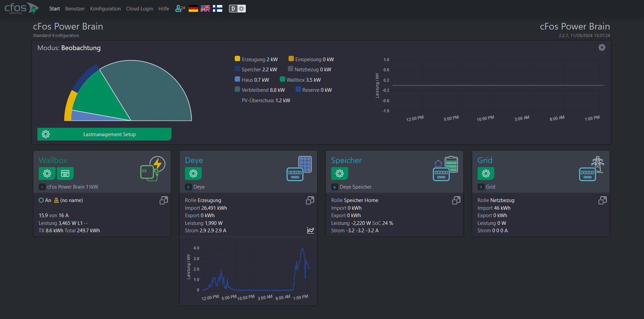This screenshot has width=644, height=319.
Task: Open the Start menu item
Action: point(54,9)
